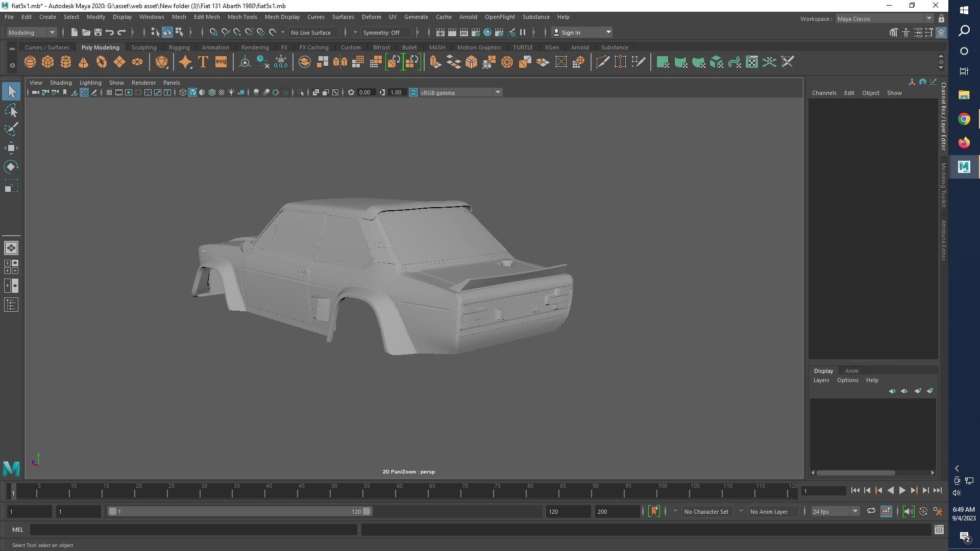This screenshot has width=980, height=551.
Task: Create a polygon torus from shelf
Action: coord(102,62)
